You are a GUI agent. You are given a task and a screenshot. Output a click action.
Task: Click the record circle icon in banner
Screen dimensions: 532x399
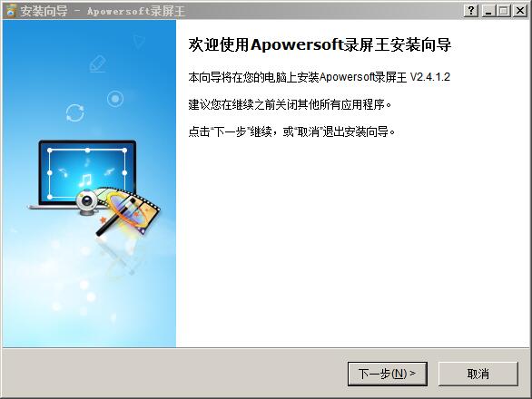coord(115,99)
